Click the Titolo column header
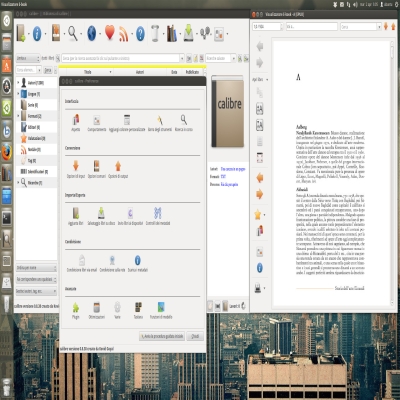 (88, 72)
